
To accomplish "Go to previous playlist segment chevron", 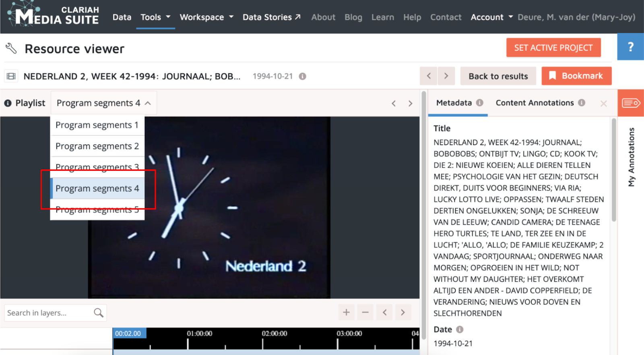I will point(394,104).
